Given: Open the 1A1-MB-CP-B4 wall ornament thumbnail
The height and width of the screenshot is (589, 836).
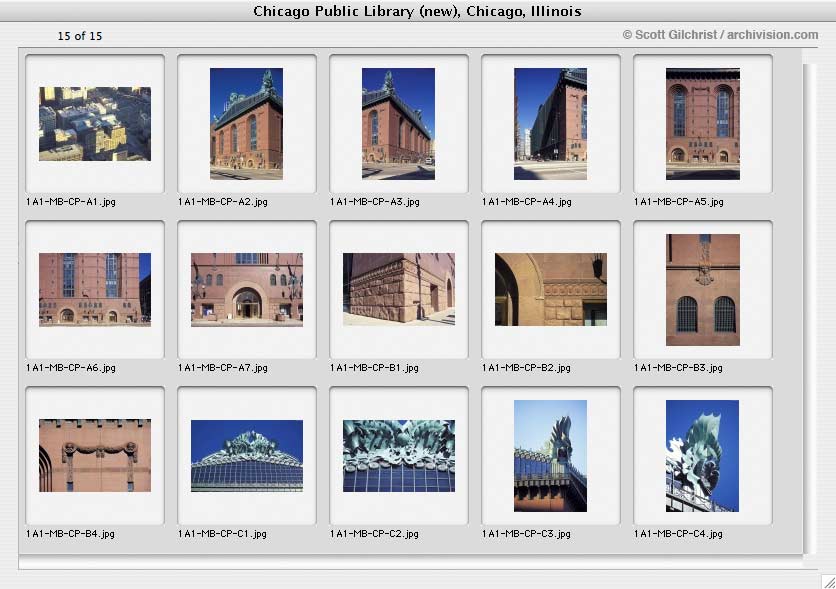Looking at the screenshot, I should [x=95, y=455].
